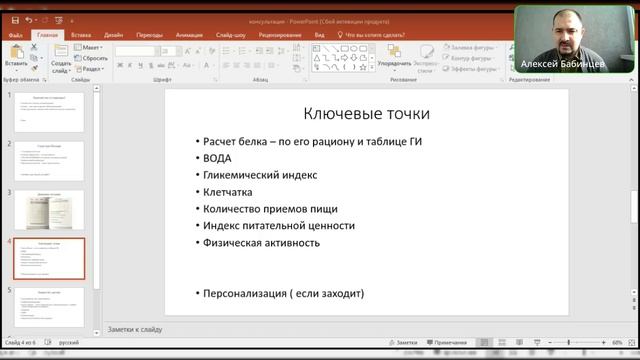Clear all formatting icon in font group

212,51
